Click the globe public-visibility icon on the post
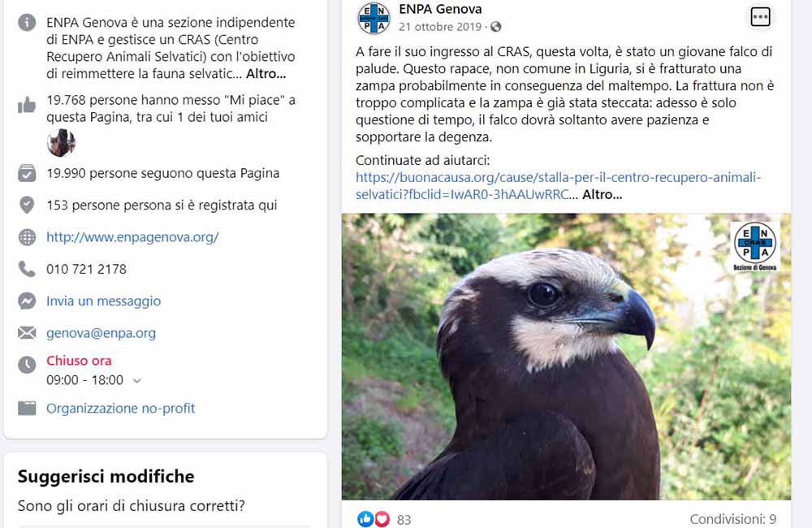Viewport: 812px width, 528px height. tap(495, 27)
